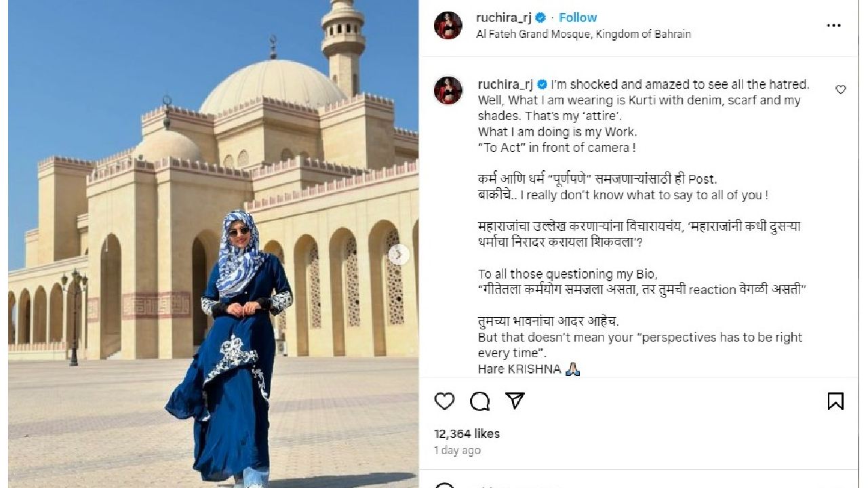868x488 pixels.
Task: Click the ruchira_rj username in header
Action: click(504, 18)
